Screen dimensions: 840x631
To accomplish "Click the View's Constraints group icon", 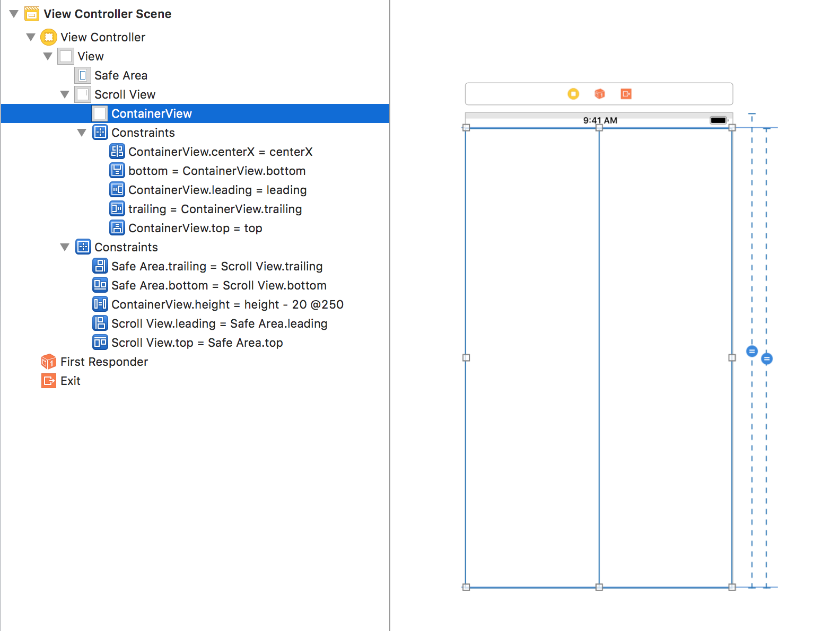I will coord(83,247).
